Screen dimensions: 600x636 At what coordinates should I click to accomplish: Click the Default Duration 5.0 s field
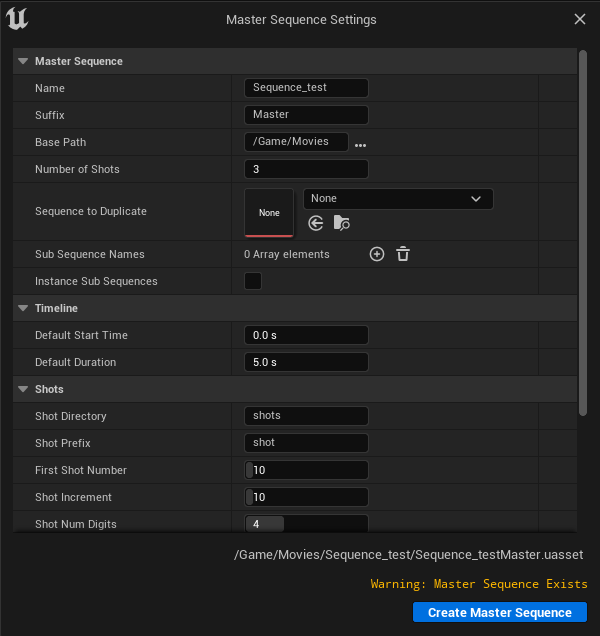pos(306,362)
